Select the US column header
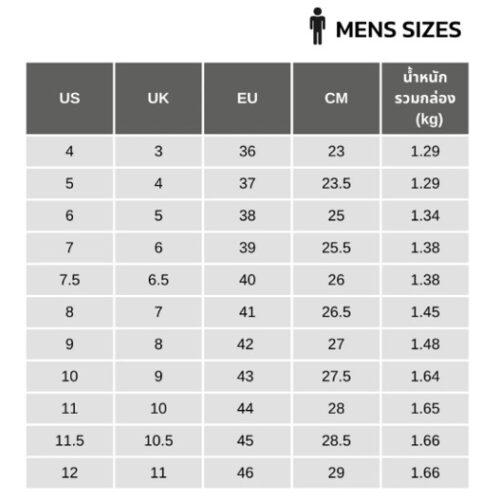This screenshot has width=500, height=500. 70,98
